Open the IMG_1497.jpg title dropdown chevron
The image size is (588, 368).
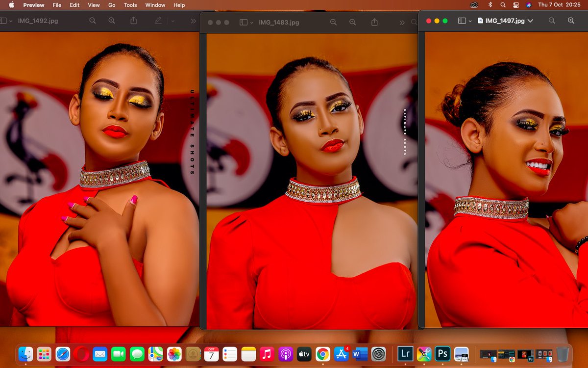coord(530,21)
